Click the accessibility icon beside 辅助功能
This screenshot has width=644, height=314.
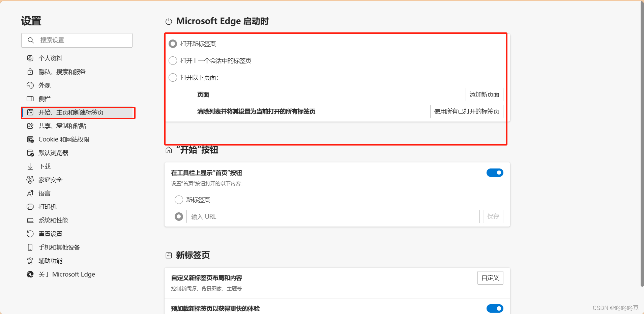(x=30, y=261)
